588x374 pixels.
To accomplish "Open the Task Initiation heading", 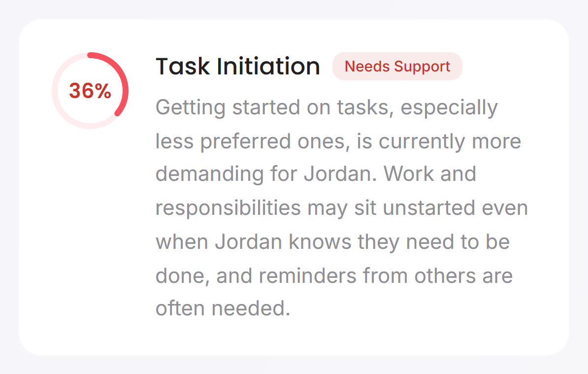I will [238, 67].
